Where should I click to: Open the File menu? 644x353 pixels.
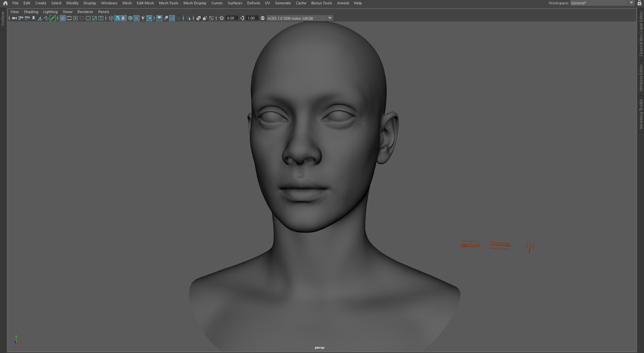(15, 3)
